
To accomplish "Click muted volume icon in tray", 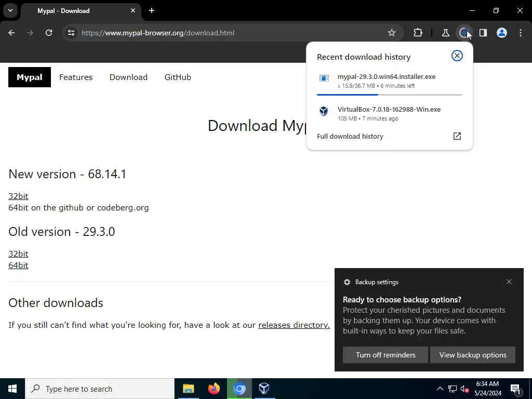I will 464,389.
